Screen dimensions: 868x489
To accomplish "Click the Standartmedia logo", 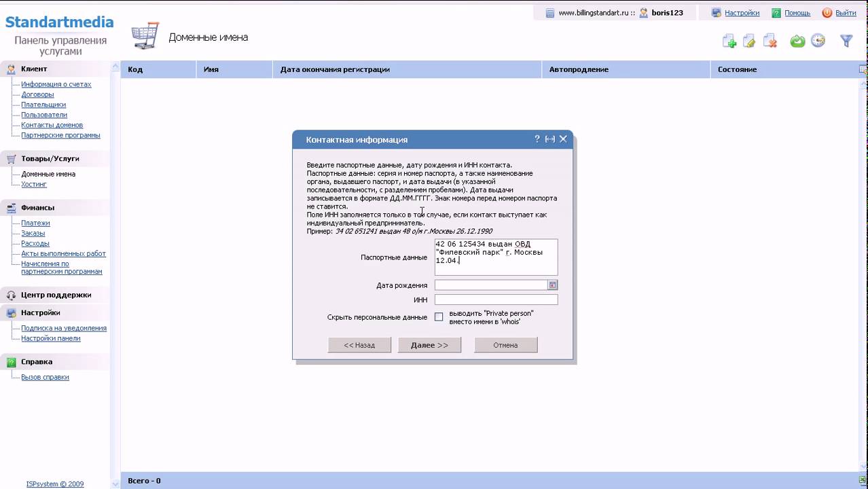I will [x=60, y=22].
